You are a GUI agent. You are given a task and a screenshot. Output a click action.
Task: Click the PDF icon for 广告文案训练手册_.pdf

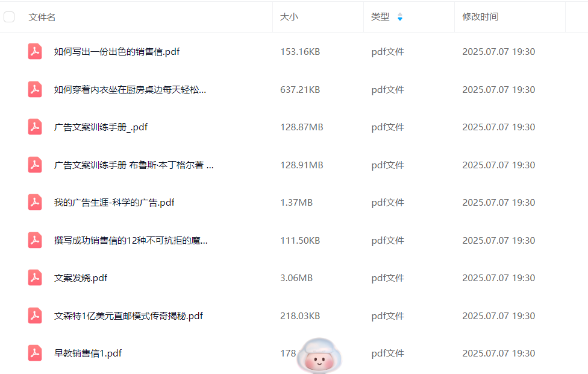[x=35, y=127]
